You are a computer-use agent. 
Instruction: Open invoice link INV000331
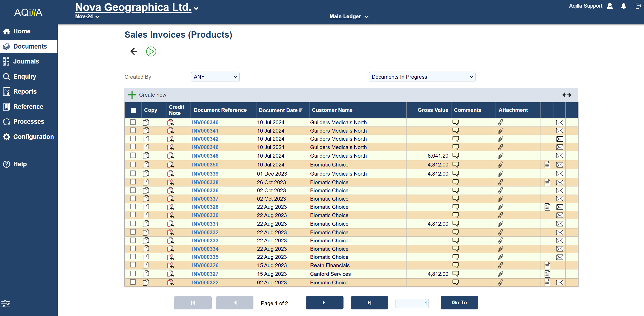click(205, 224)
